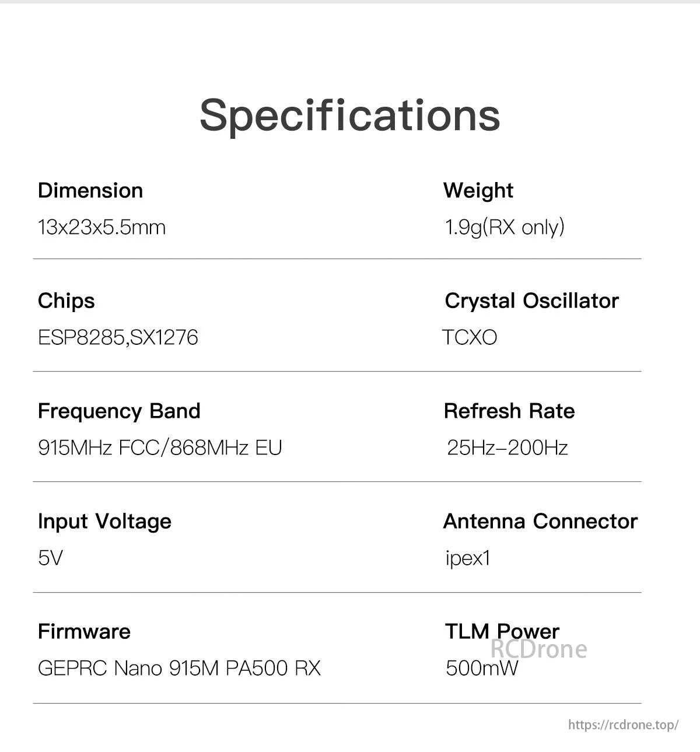The image size is (700, 752).
Task: Click the ESP8285,SX1276 chips value
Action: point(118,337)
